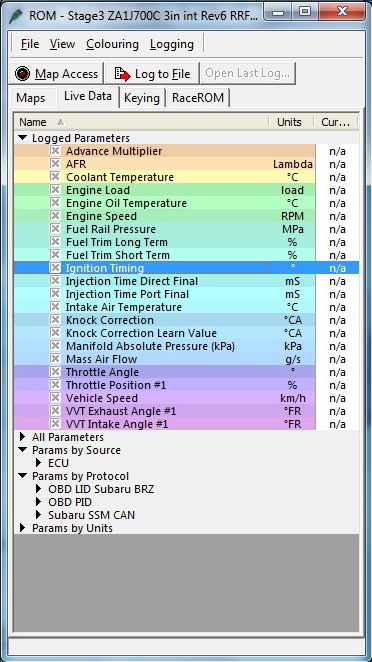Expand the ECU source node
372x662 pixels.
39,463
